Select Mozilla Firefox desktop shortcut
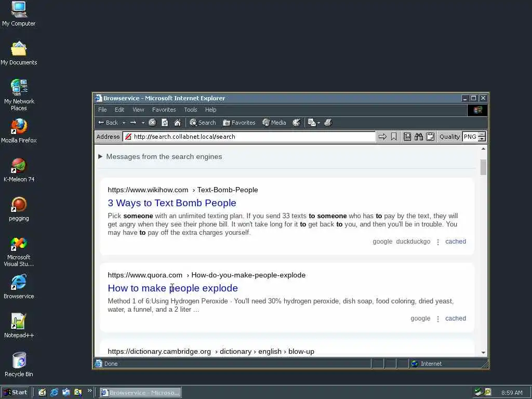The width and height of the screenshot is (532, 399). point(19,131)
